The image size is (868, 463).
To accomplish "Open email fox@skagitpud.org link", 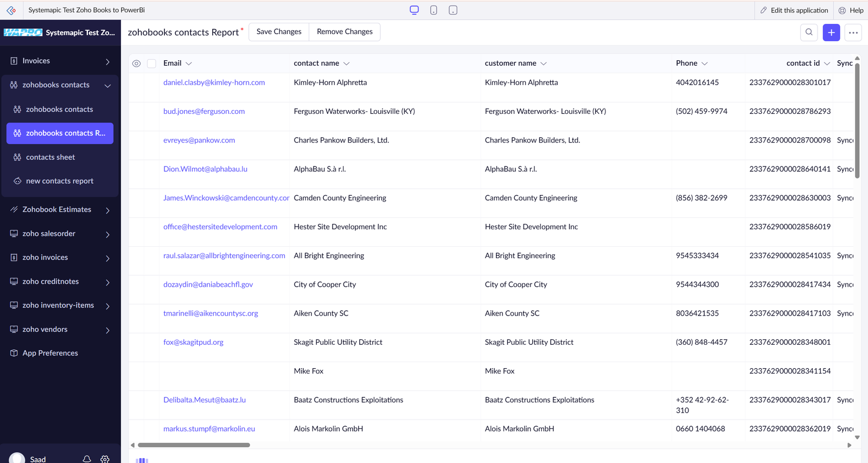I will [193, 342].
